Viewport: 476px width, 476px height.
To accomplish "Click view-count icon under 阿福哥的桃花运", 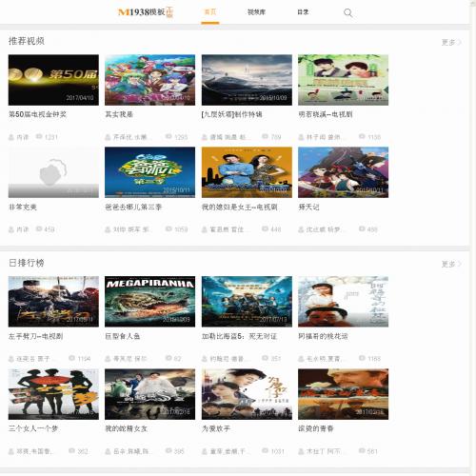I will pyautogui.click(x=362, y=358).
